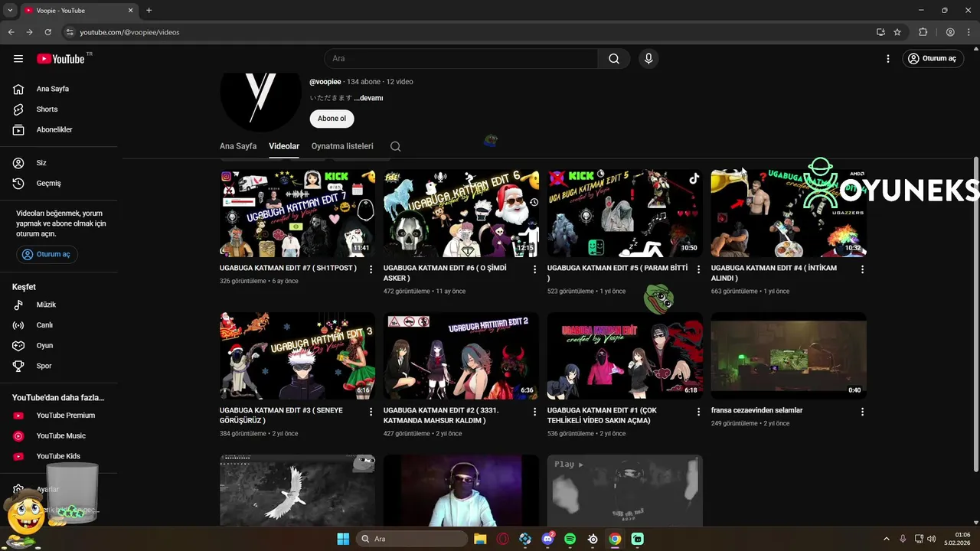This screenshot has width=980, height=551.
Task: Open the Chrome profile icon
Action: coord(950,32)
